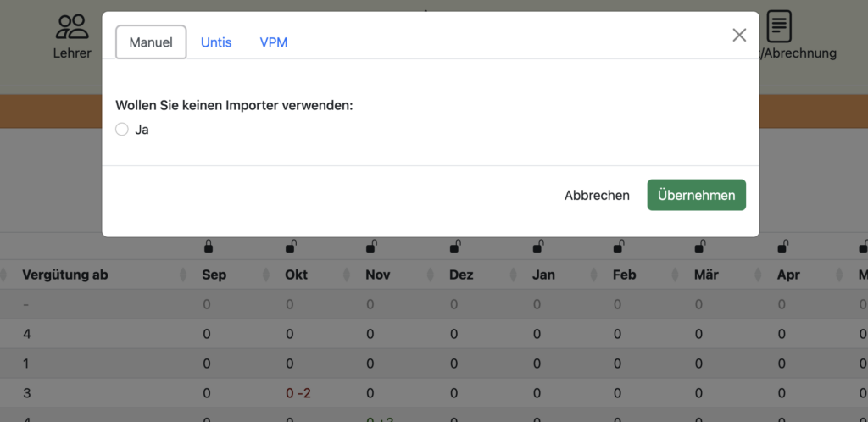Open the Lehrer people icon
868x422 pixels.
(72, 26)
